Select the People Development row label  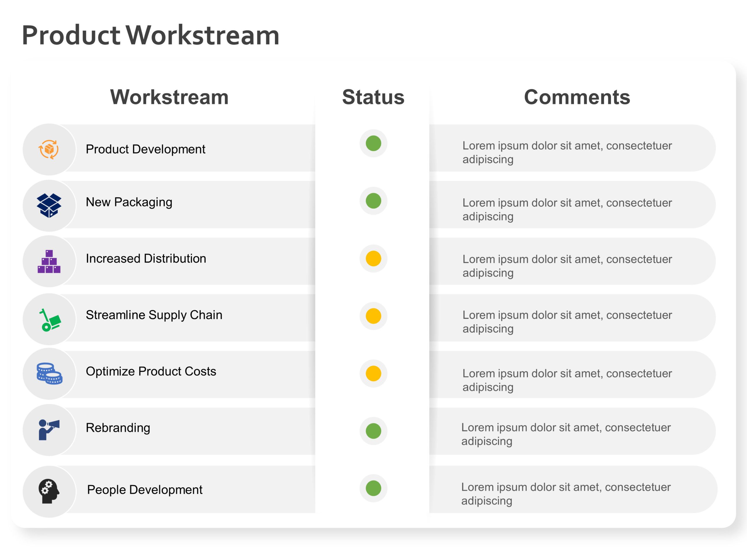click(144, 490)
